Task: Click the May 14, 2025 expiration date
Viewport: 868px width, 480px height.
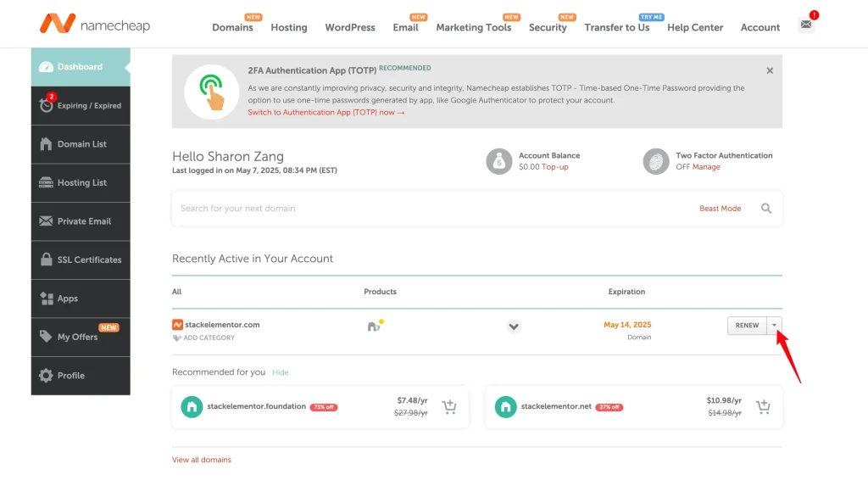Action: pos(627,325)
